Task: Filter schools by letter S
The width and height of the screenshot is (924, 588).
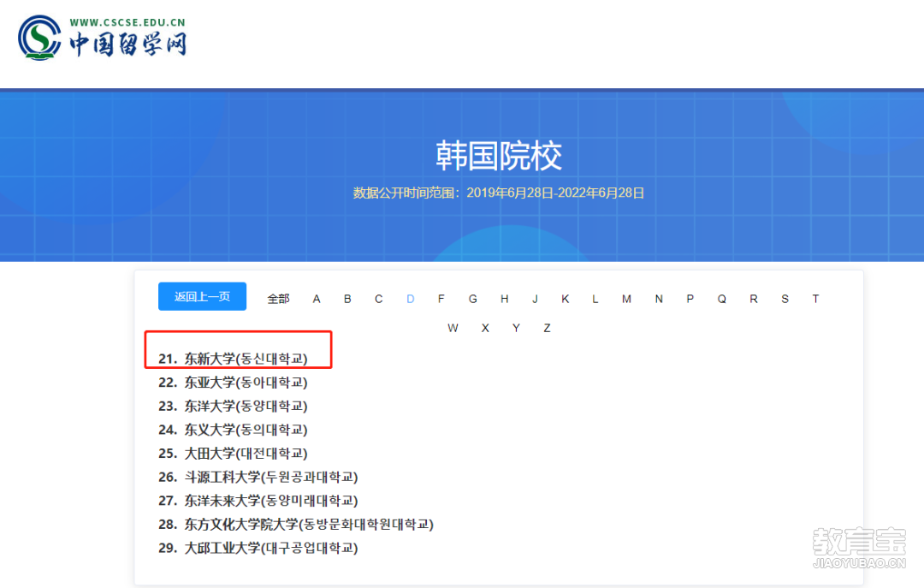Action: [x=785, y=299]
